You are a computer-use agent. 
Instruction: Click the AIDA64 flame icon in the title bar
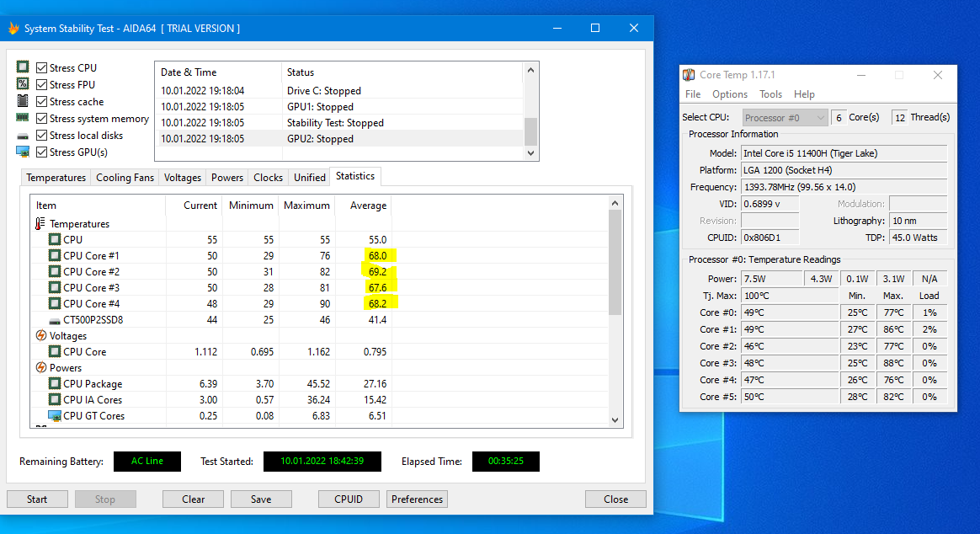(x=13, y=28)
